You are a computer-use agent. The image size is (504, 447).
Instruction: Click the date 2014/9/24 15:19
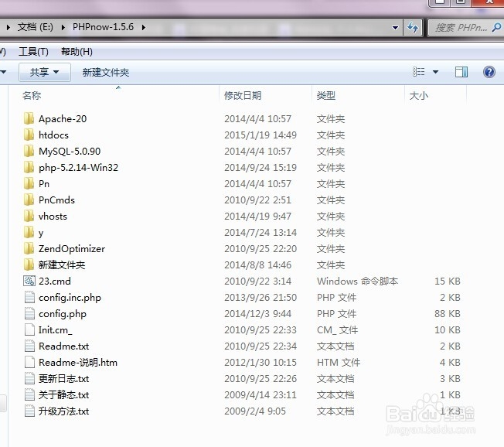261,168
